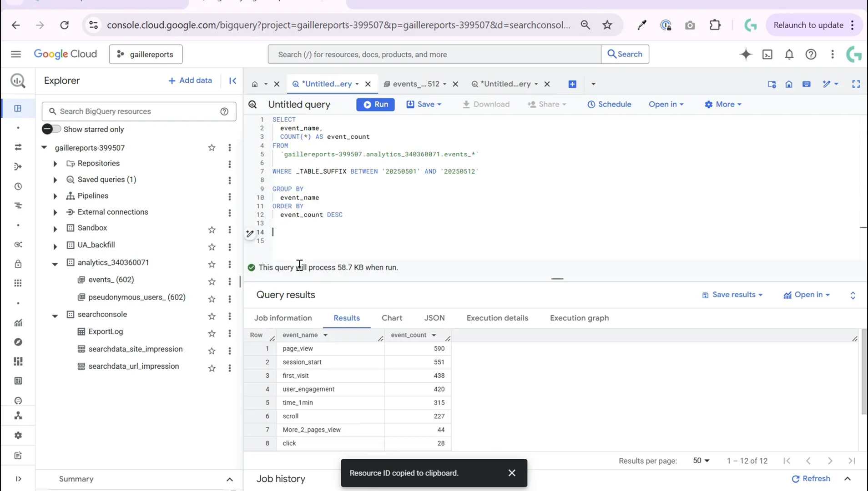The height and width of the screenshot is (491, 868).
Task: Click Add data button
Action: 190,80
